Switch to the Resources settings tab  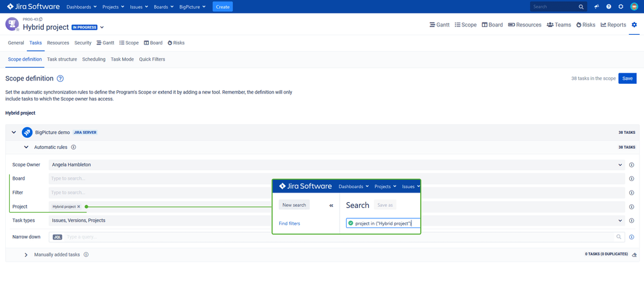(x=58, y=43)
